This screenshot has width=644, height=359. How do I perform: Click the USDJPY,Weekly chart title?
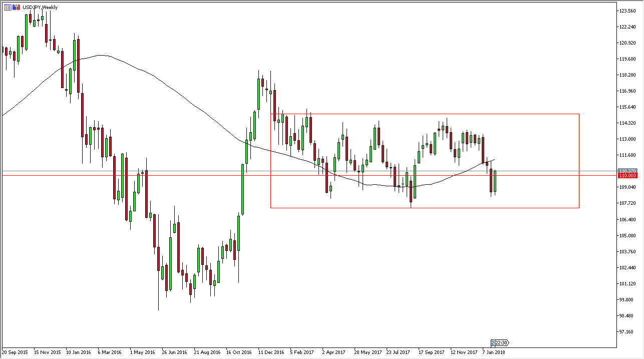pos(40,8)
